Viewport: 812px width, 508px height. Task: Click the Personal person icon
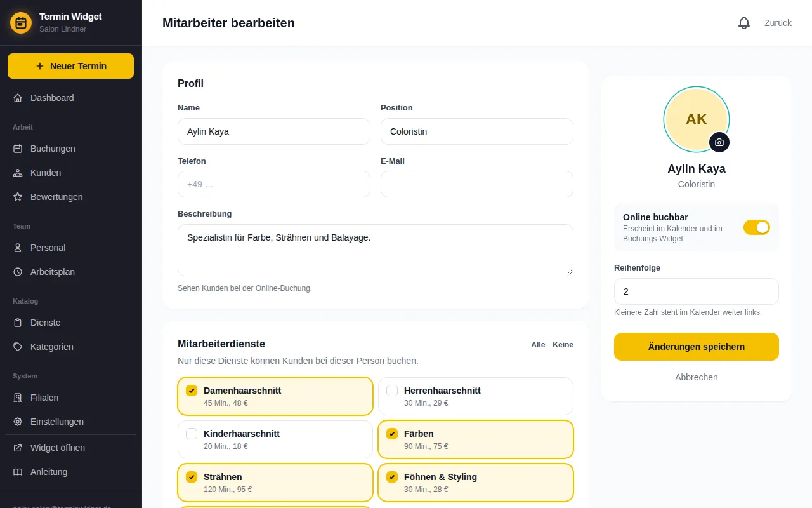[18, 248]
